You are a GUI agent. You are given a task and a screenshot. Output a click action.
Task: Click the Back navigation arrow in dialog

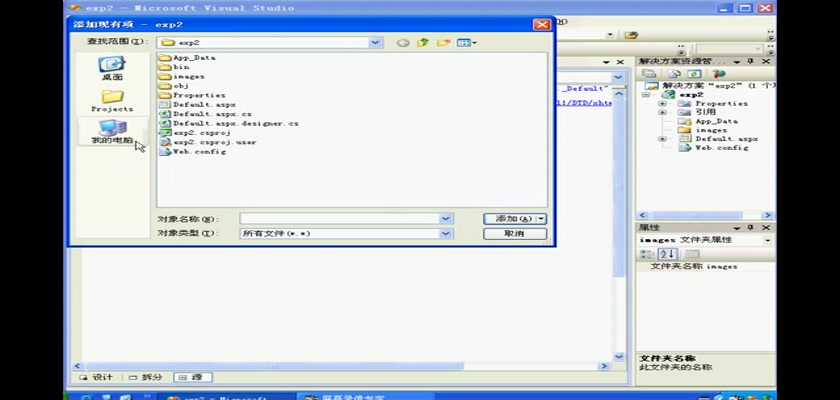coord(403,43)
